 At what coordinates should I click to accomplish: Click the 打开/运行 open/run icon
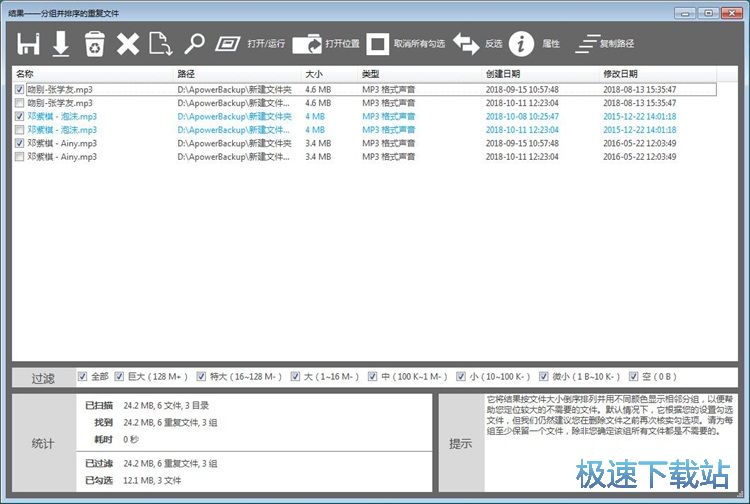pyautogui.click(x=229, y=44)
